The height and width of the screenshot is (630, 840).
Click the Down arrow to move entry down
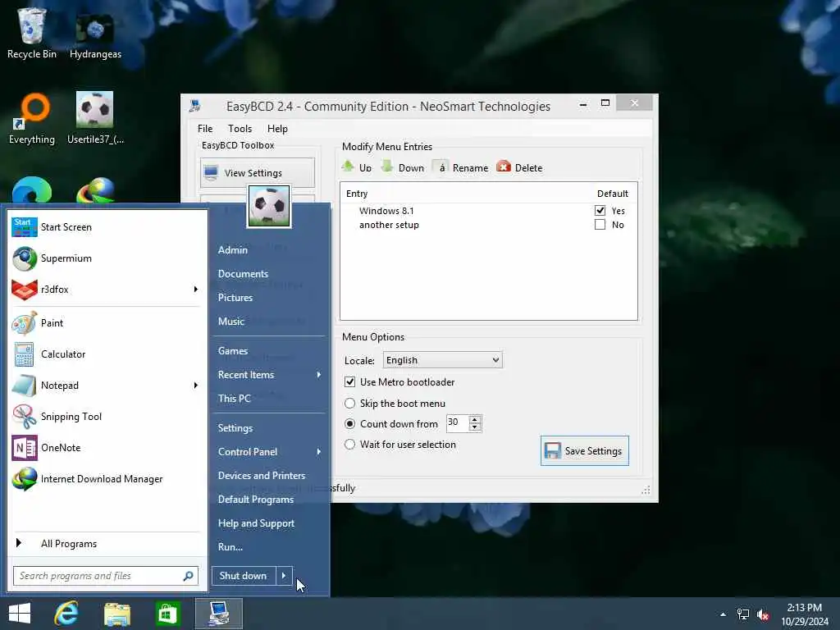387,167
